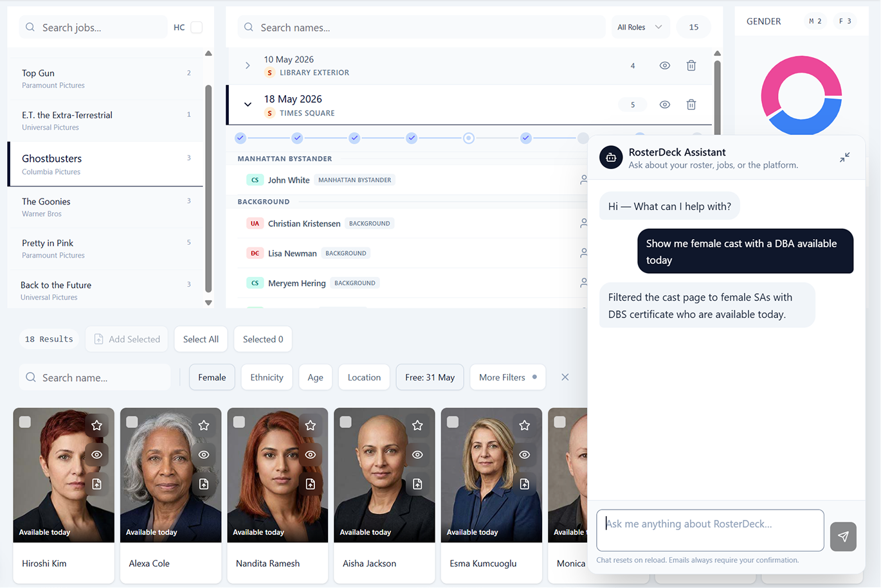Click the M 2 gender badge
The height and width of the screenshot is (588, 881).
pos(815,21)
